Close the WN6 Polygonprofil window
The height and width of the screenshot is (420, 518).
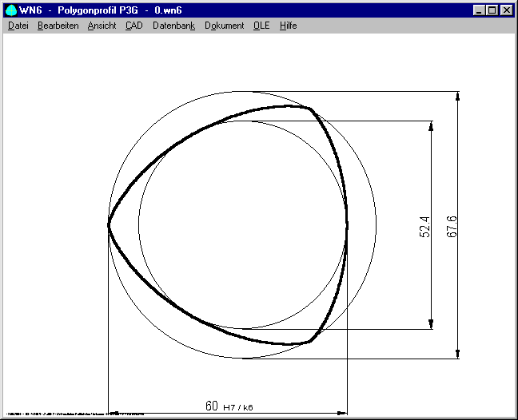tap(506, 10)
